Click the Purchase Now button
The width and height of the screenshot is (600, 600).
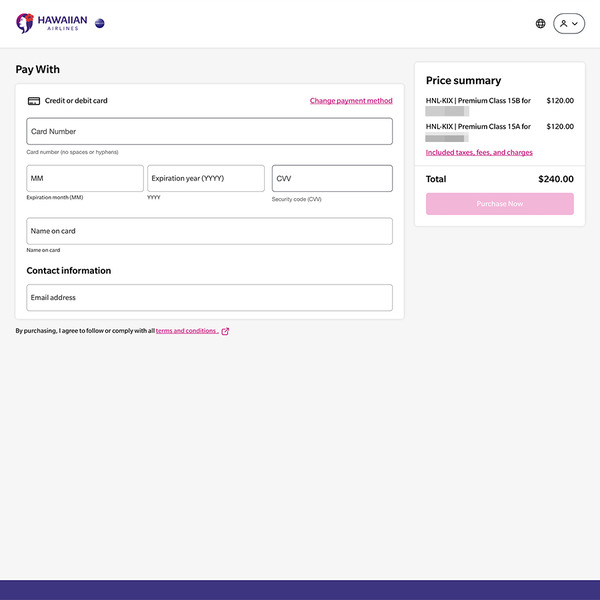pos(500,204)
